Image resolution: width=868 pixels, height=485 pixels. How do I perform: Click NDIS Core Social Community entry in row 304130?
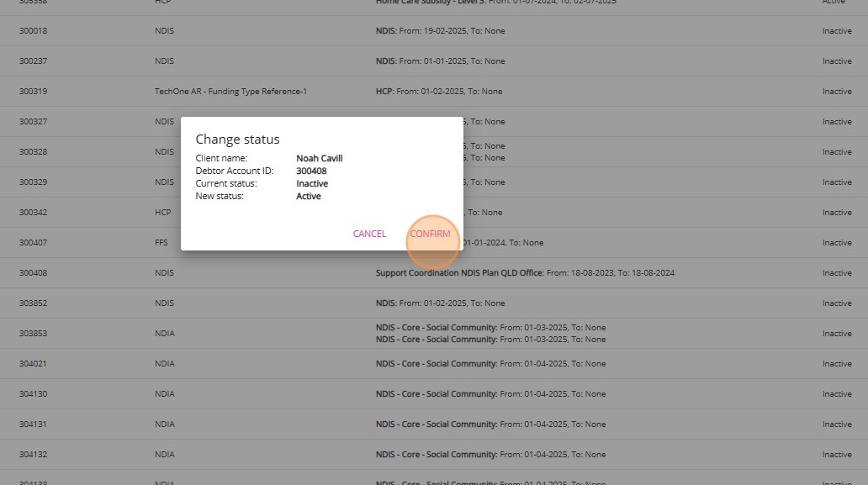coord(490,393)
